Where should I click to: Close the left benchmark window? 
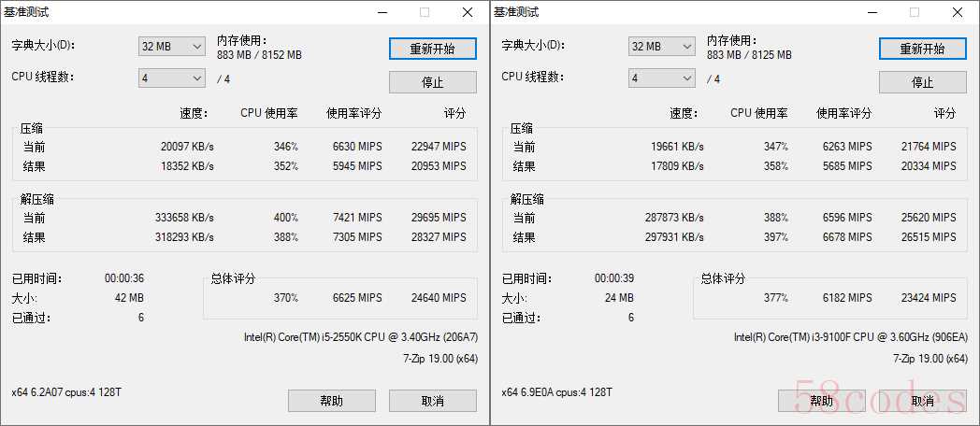467,12
